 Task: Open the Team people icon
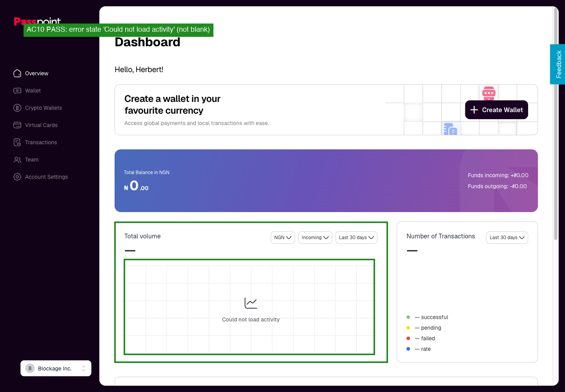tap(17, 160)
